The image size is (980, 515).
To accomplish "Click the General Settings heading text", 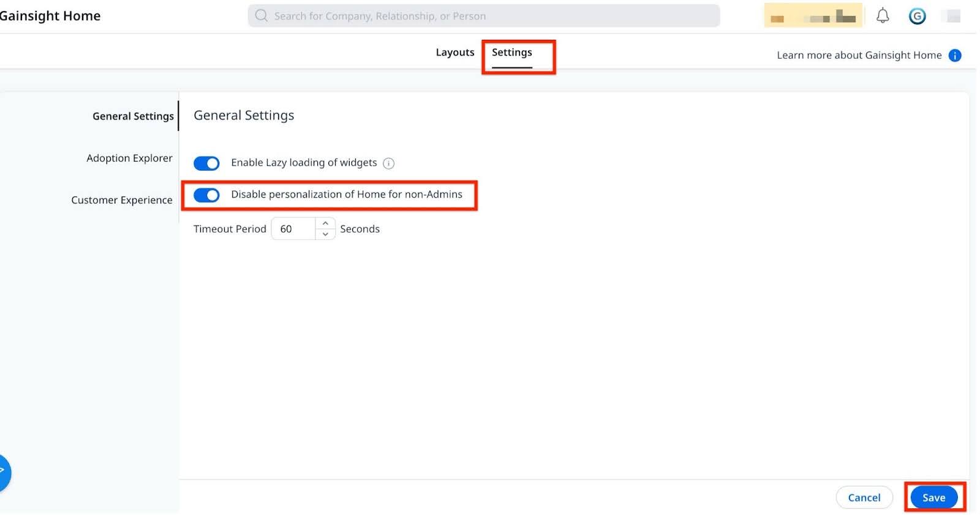I will [244, 115].
